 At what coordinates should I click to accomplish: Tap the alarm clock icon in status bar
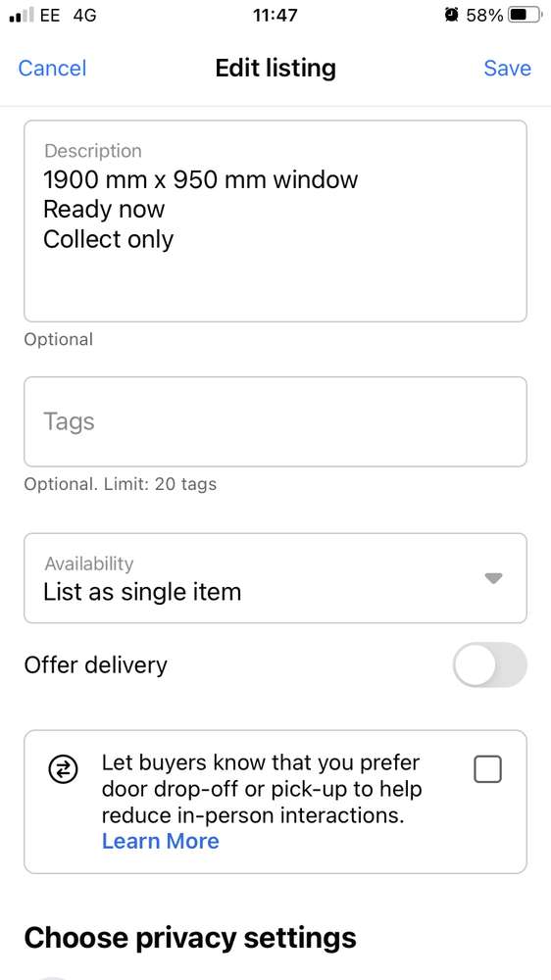[x=451, y=15]
